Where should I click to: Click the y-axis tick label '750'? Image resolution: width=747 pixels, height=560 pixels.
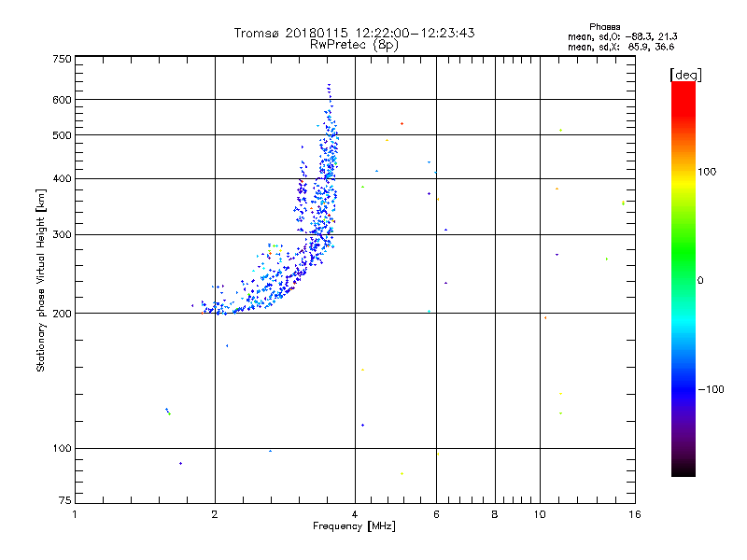[62, 59]
